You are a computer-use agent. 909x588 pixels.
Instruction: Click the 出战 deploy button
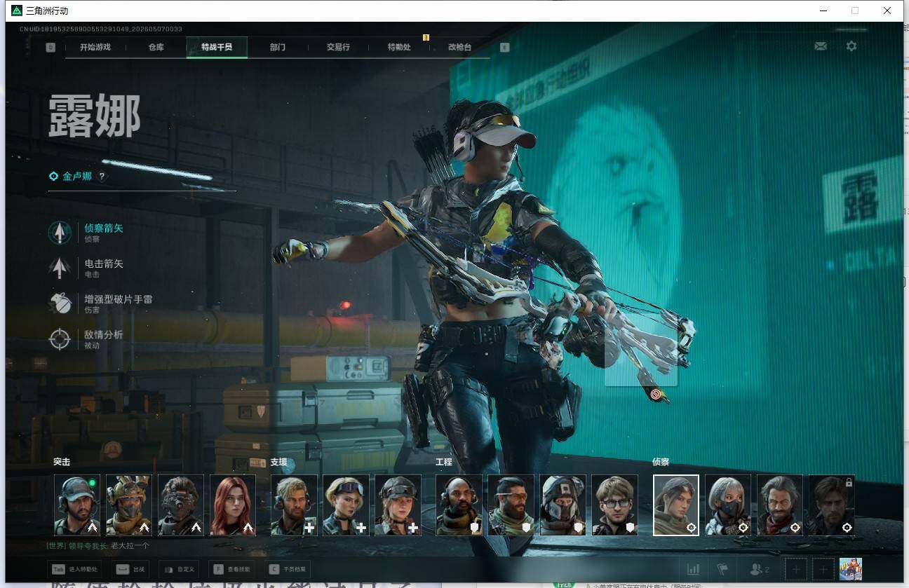129,570
